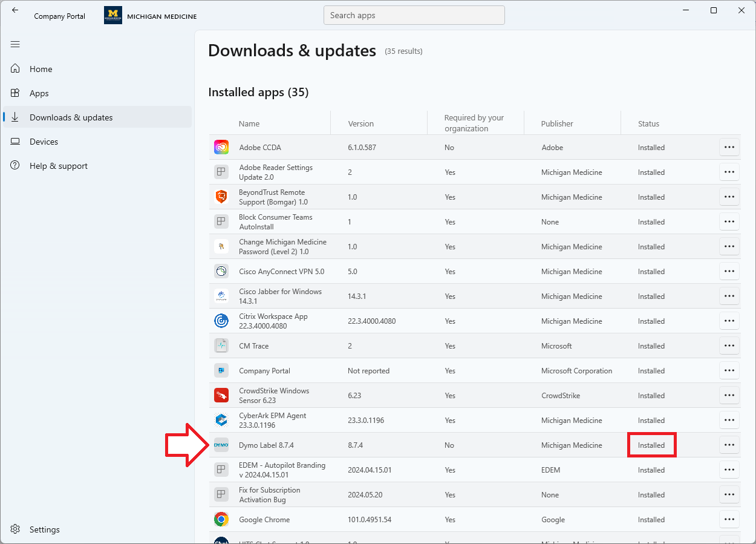Click the CyberArk EPM Agent icon
756x544 pixels.
pos(221,421)
